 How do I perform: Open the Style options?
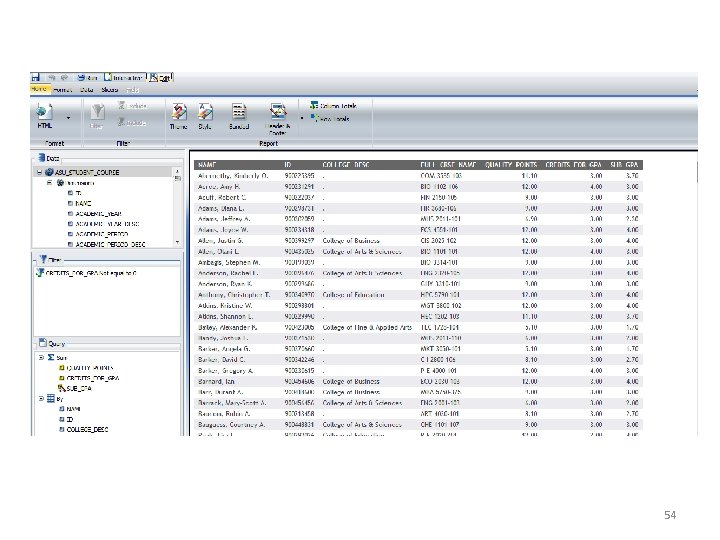click(205, 116)
